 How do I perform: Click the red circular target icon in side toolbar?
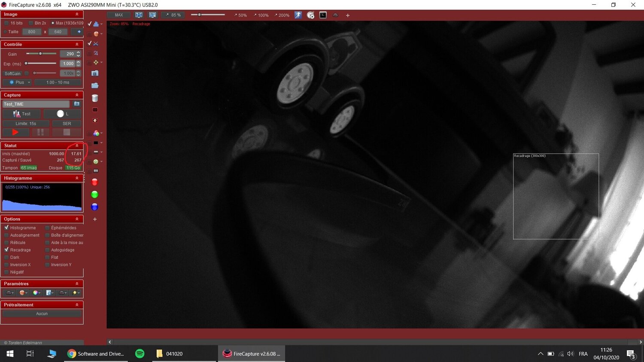click(x=95, y=120)
